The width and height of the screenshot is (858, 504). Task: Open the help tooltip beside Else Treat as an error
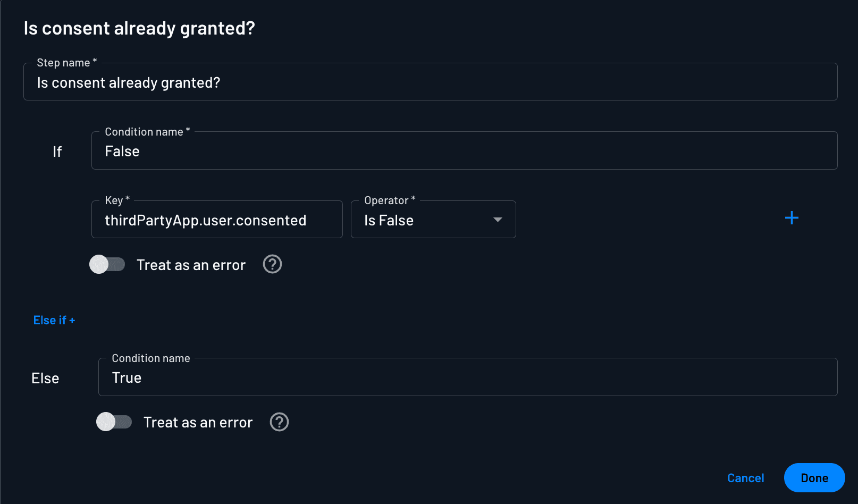[279, 422]
